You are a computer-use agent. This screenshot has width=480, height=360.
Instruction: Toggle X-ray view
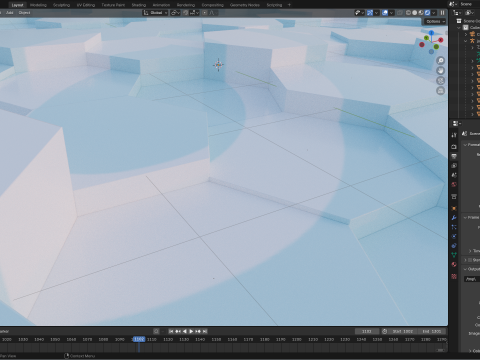point(400,13)
